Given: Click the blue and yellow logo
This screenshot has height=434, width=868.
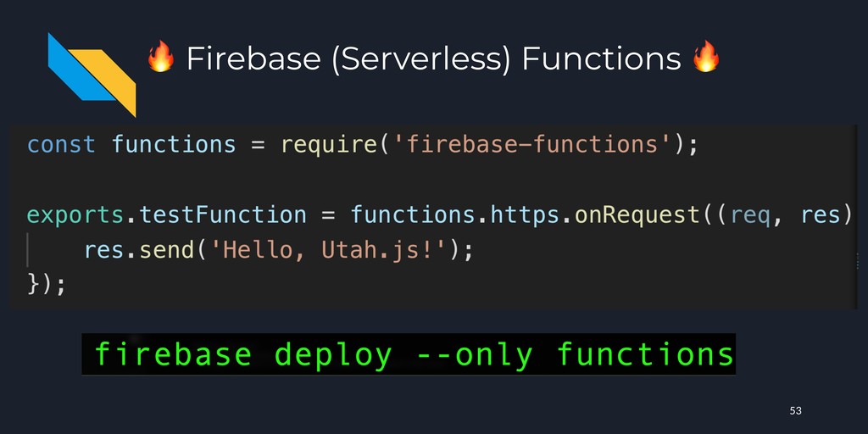Looking at the screenshot, I should pos(92,75).
